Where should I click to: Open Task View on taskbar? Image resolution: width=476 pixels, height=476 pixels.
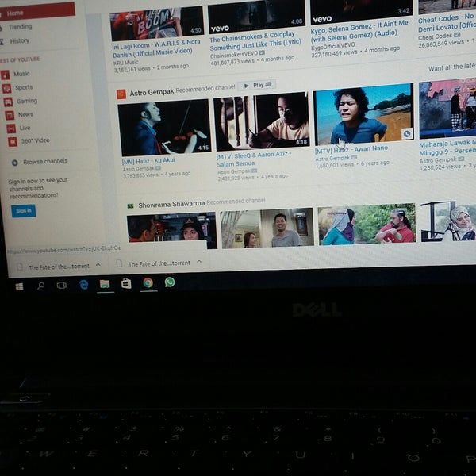[x=62, y=285]
